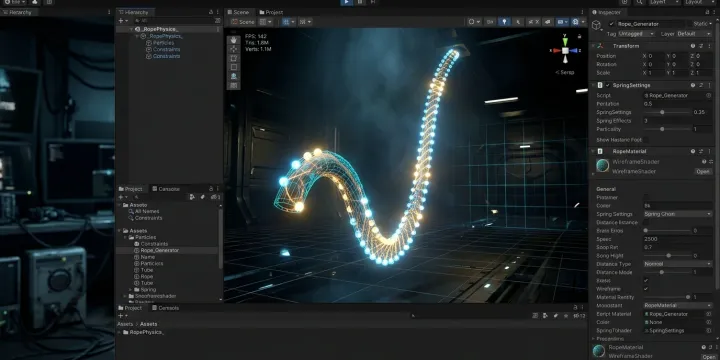
Task: Switch to the Project tab beside Scene
Action: tap(270, 12)
